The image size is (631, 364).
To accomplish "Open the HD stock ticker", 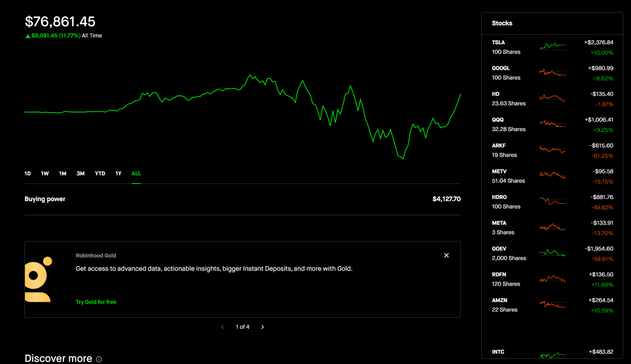I will [496, 94].
